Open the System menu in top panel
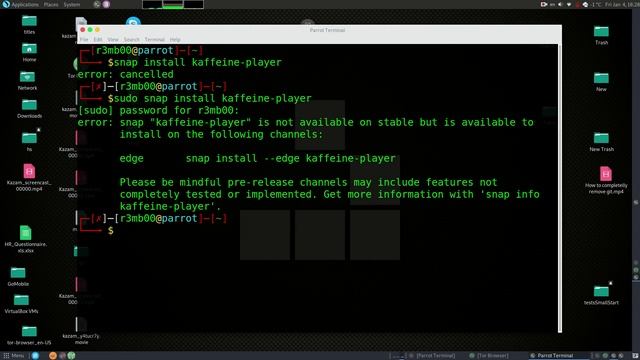 [72, 4]
